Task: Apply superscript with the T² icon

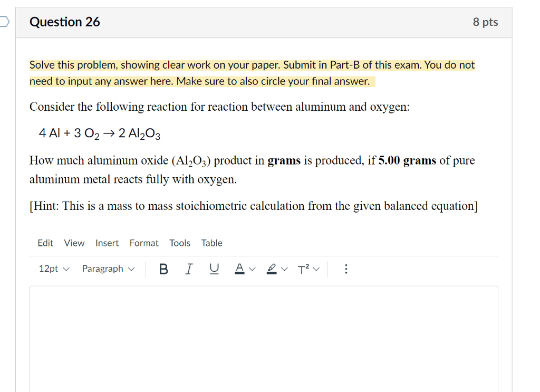Action: click(x=303, y=269)
